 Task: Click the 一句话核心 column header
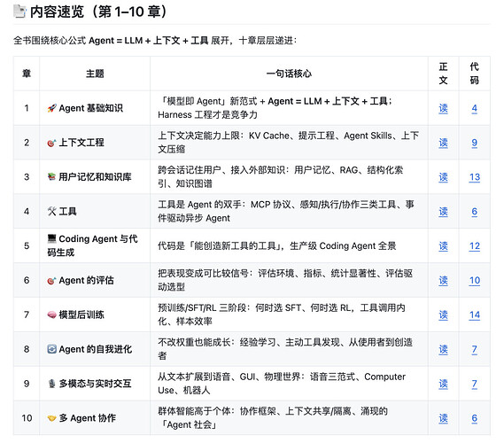[x=289, y=74]
